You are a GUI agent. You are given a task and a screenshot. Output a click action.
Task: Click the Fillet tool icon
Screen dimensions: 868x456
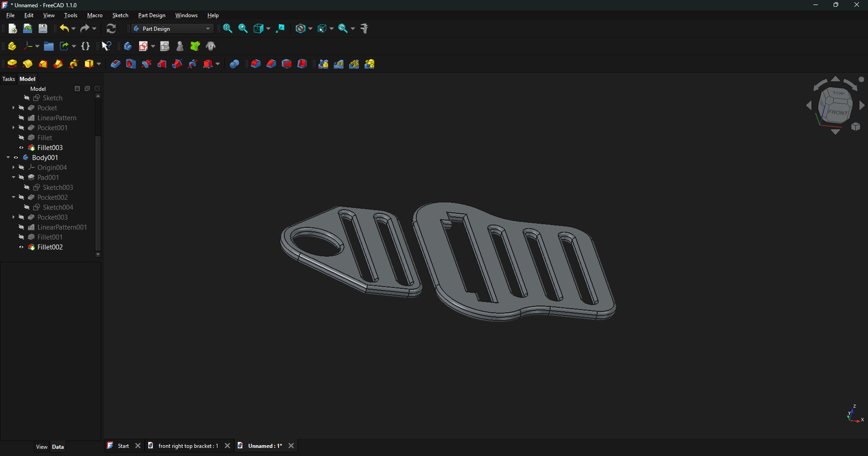coord(255,64)
